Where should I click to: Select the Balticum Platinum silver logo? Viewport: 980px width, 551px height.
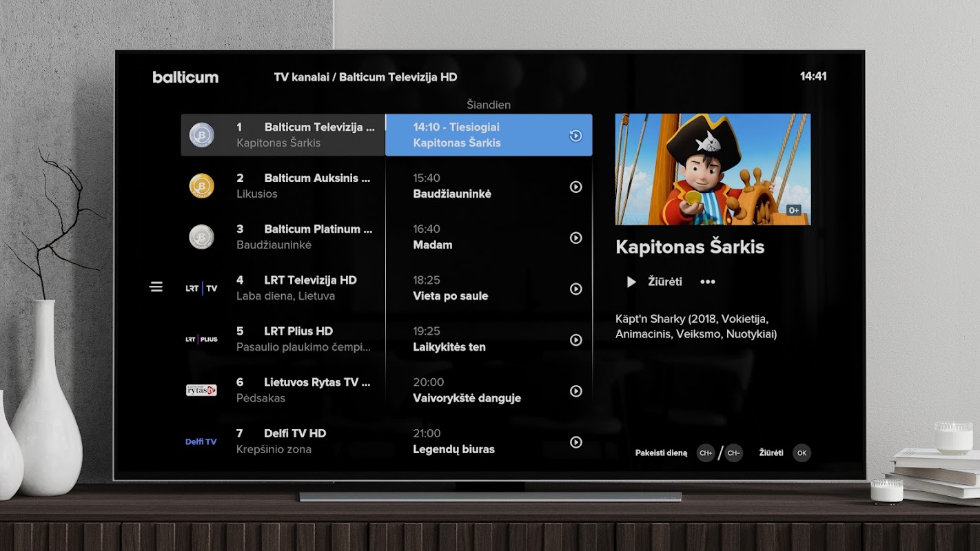point(202,237)
